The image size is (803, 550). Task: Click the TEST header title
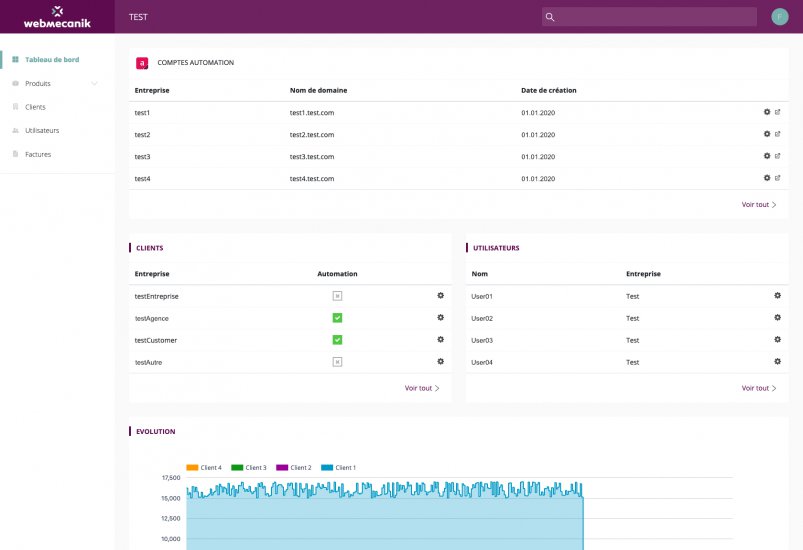pos(138,17)
